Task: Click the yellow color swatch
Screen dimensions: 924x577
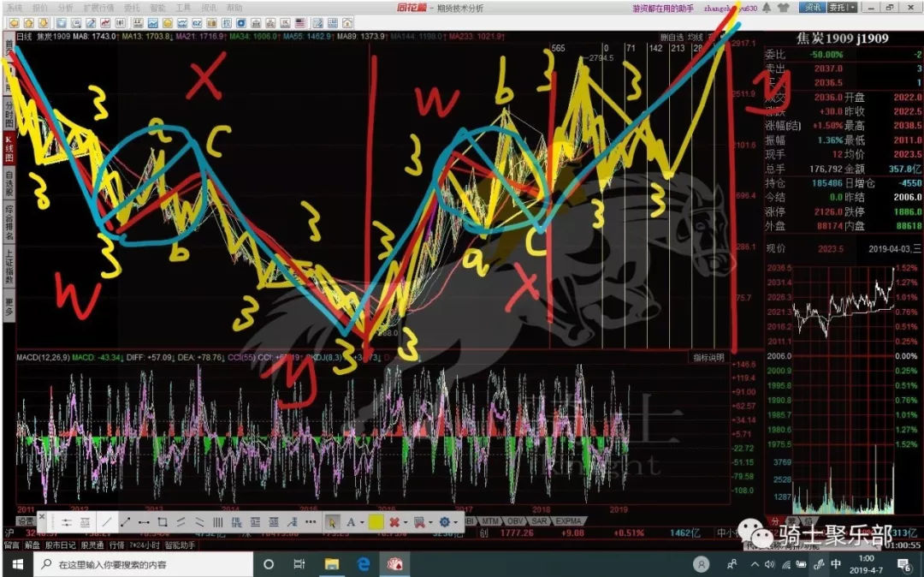Action: coord(376,521)
